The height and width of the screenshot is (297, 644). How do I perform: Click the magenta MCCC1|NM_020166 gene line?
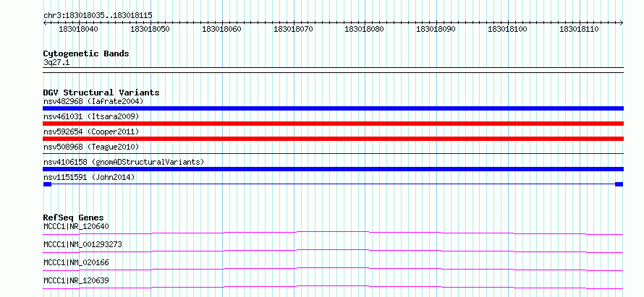tap(333, 269)
